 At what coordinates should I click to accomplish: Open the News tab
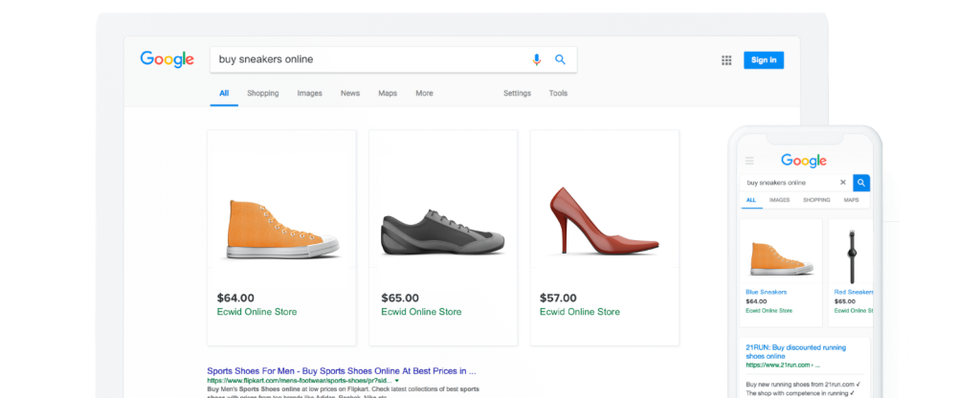[350, 93]
